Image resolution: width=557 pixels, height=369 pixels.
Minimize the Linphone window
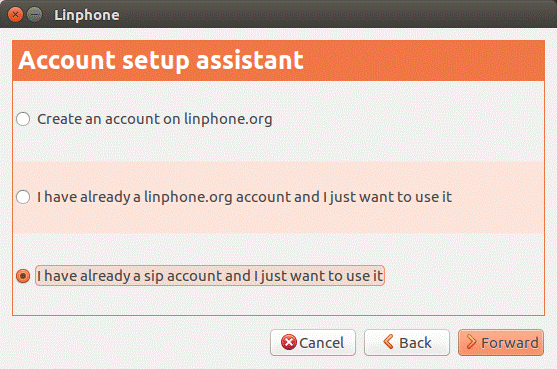point(34,15)
